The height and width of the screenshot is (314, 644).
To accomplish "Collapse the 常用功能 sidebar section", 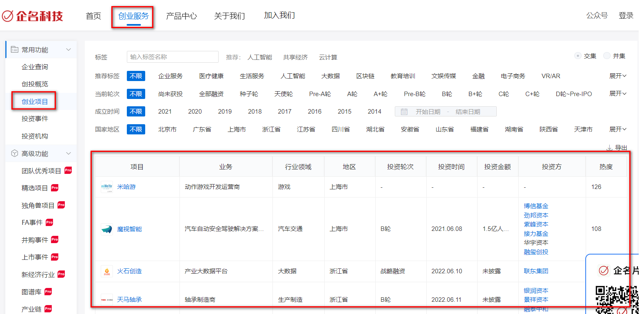I will tap(69, 50).
